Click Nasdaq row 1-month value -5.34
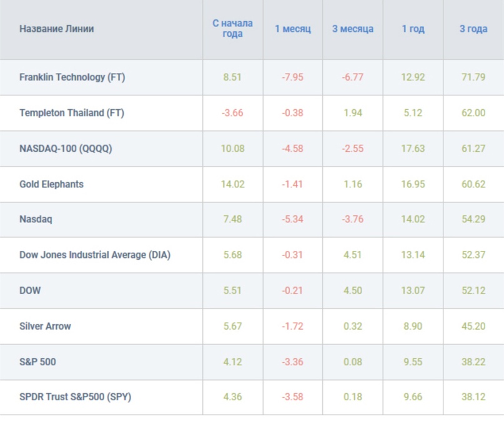504x422 pixels. coord(292,219)
